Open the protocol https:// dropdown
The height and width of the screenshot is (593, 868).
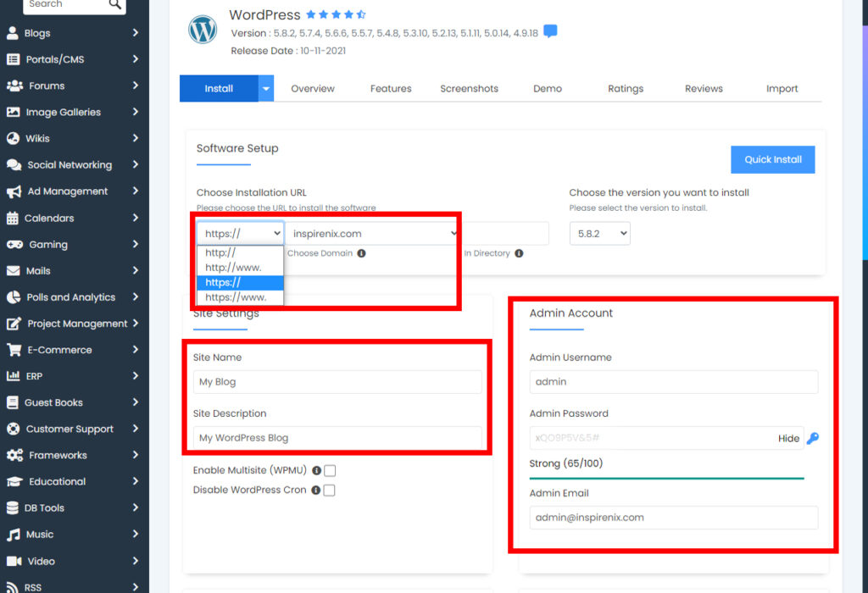pos(241,234)
